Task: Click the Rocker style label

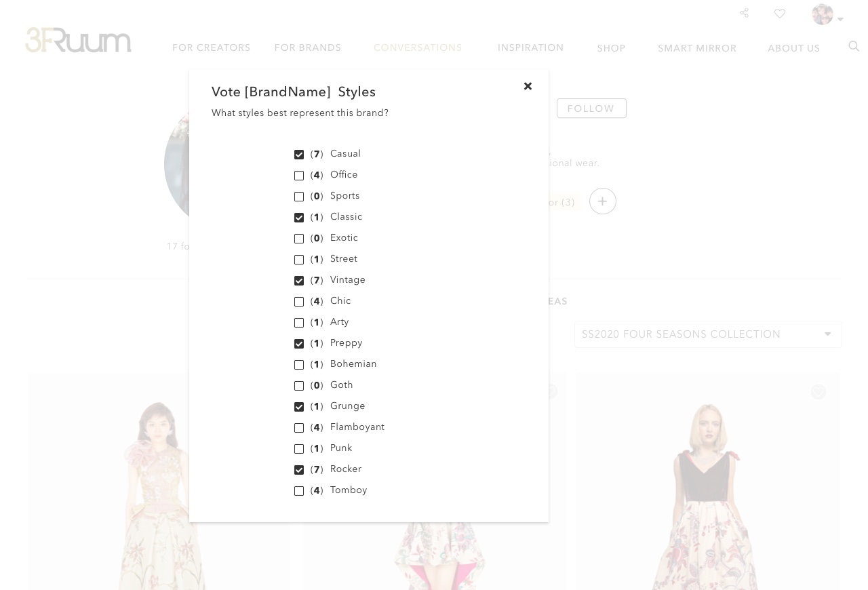Action: pyautogui.click(x=346, y=469)
